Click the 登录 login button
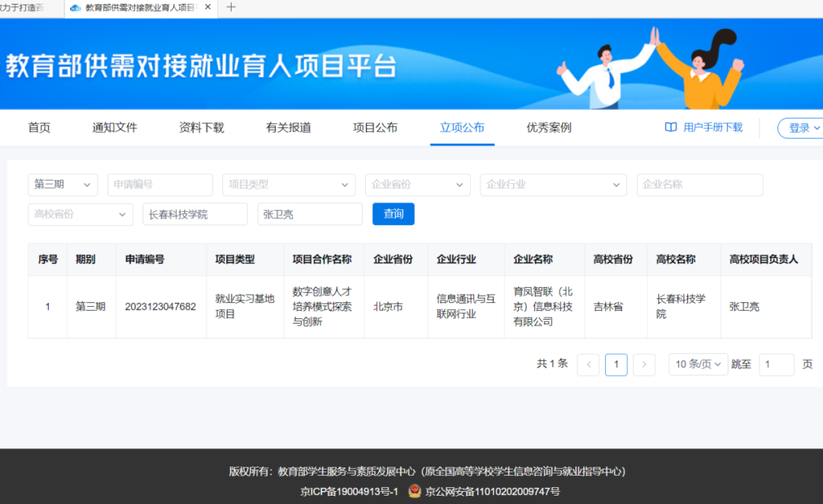 coord(802,128)
